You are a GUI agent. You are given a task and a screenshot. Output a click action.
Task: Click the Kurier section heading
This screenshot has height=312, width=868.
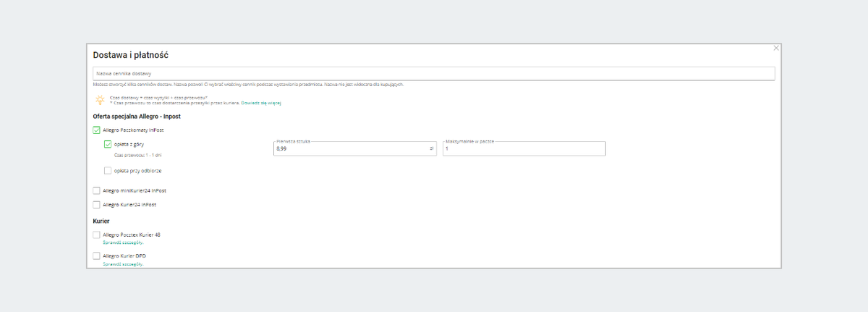101,220
